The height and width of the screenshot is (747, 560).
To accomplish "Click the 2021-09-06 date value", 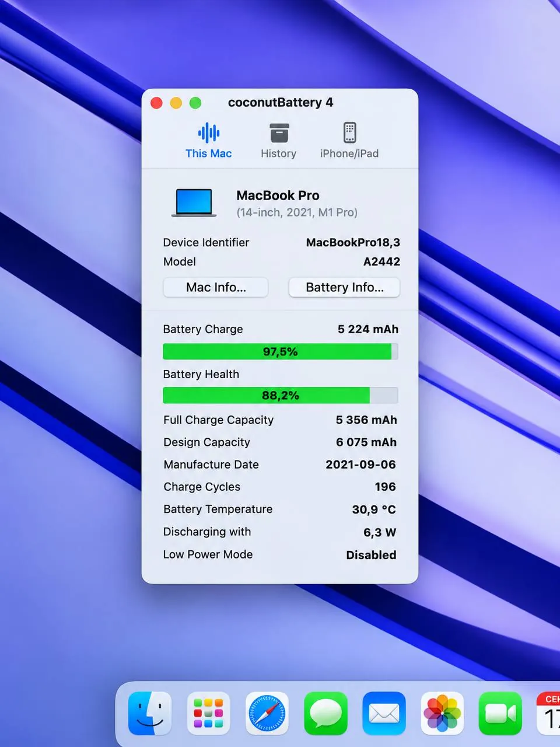I will [360, 465].
